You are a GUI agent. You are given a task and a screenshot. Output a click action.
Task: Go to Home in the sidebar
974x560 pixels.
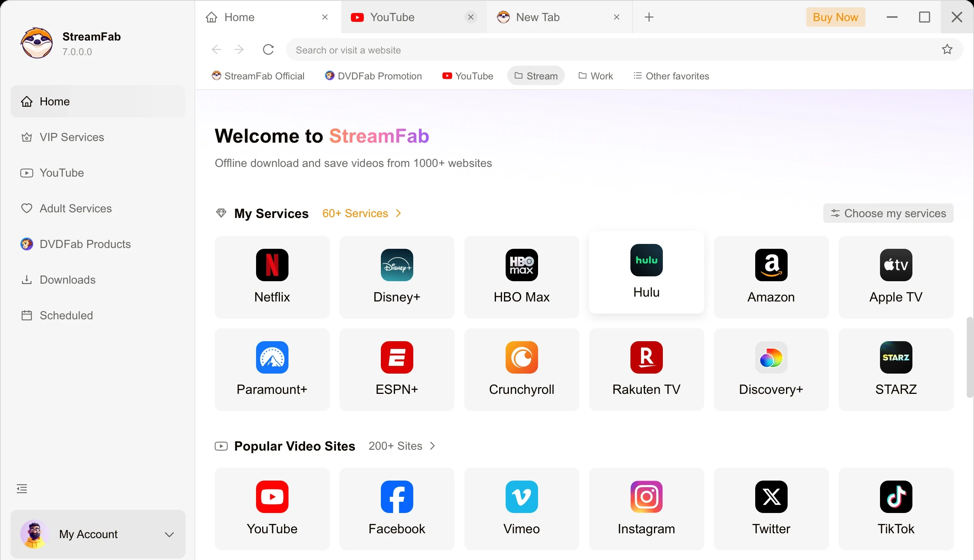[98, 101]
